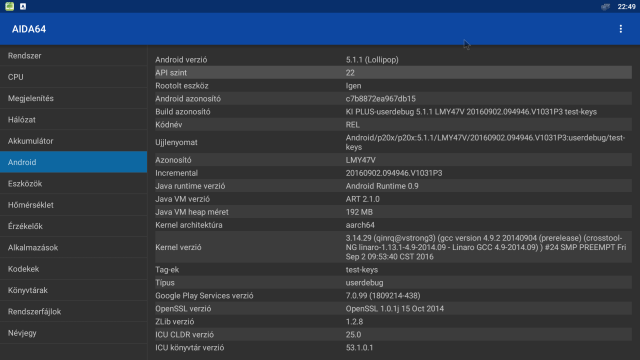640x360 pixels.
Task: Open the Könyvtárak section
Action: click(73, 290)
